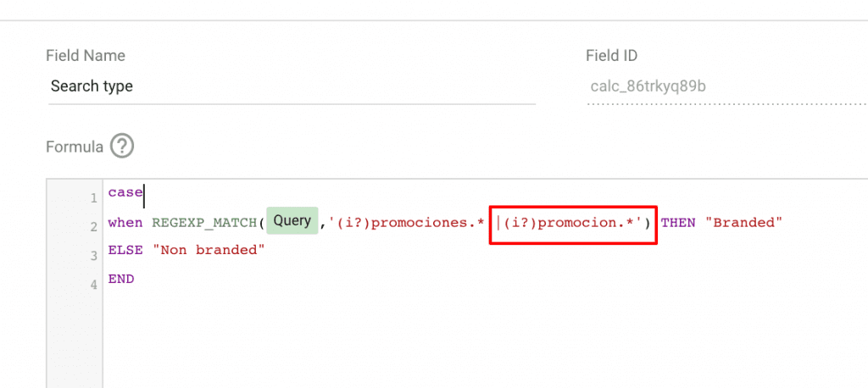The image size is (868, 388).
Task: Place cursor on REGEXP_MATCH function name
Action: (x=204, y=223)
